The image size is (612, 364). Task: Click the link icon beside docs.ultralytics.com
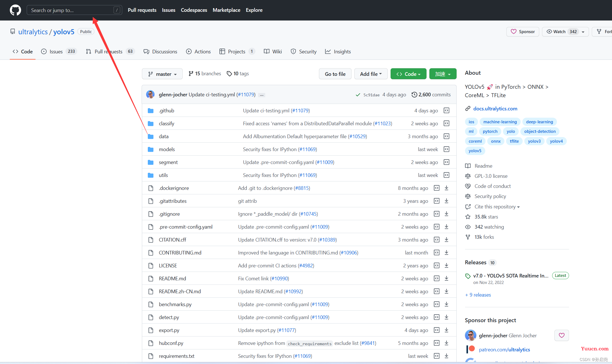point(468,109)
